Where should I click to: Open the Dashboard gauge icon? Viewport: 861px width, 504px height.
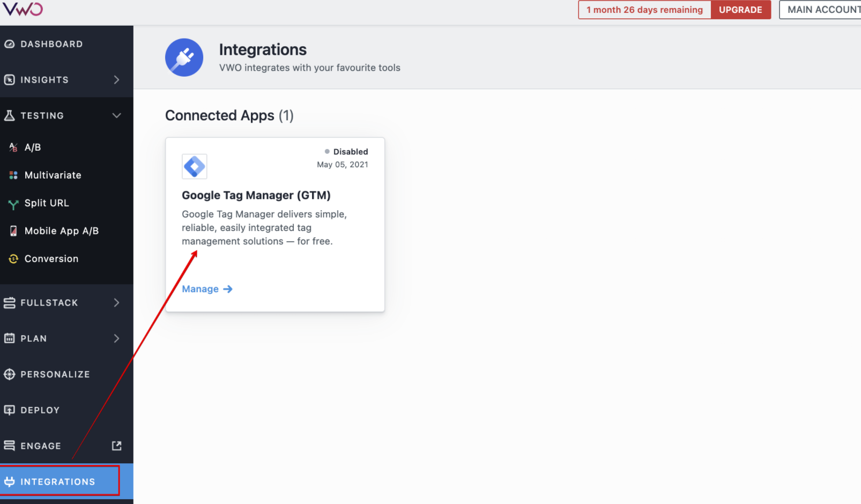coord(10,44)
